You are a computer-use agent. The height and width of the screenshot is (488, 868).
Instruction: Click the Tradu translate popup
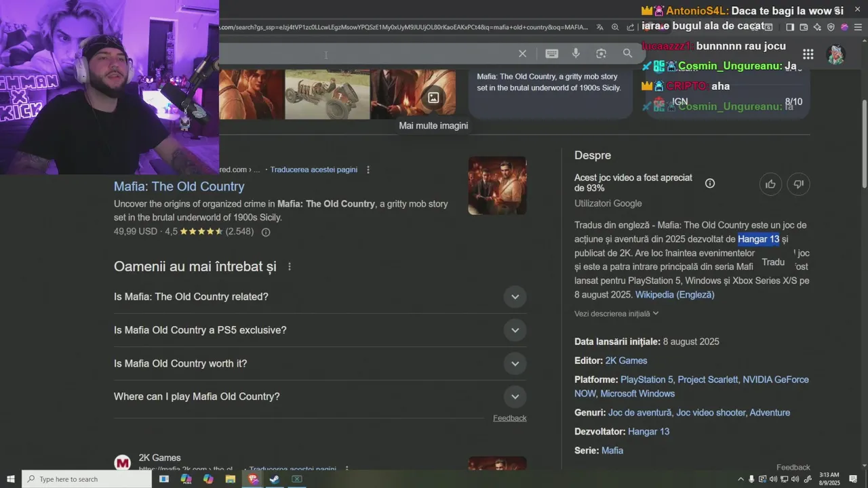pyautogui.click(x=773, y=262)
